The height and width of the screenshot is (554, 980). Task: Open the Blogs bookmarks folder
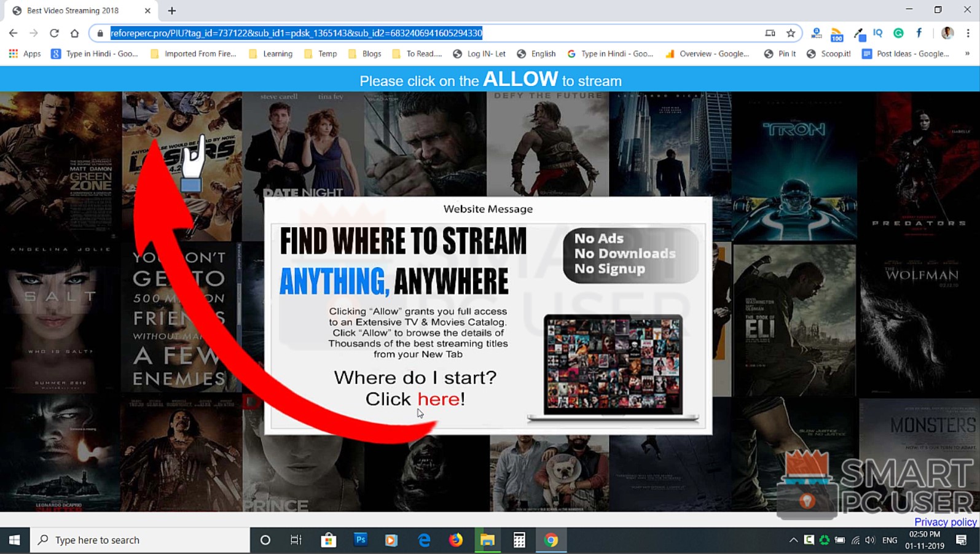[x=365, y=54]
